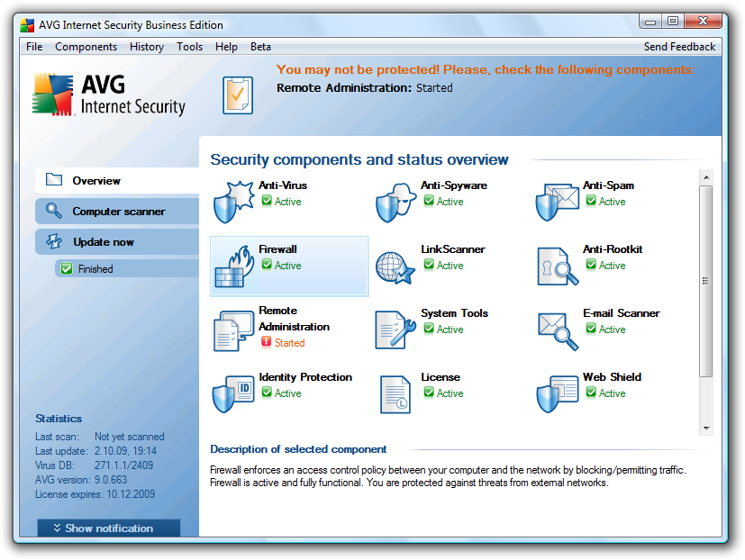The width and height of the screenshot is (745, 560).
Task: Open the Remote Administration icon
Action: 233,330
